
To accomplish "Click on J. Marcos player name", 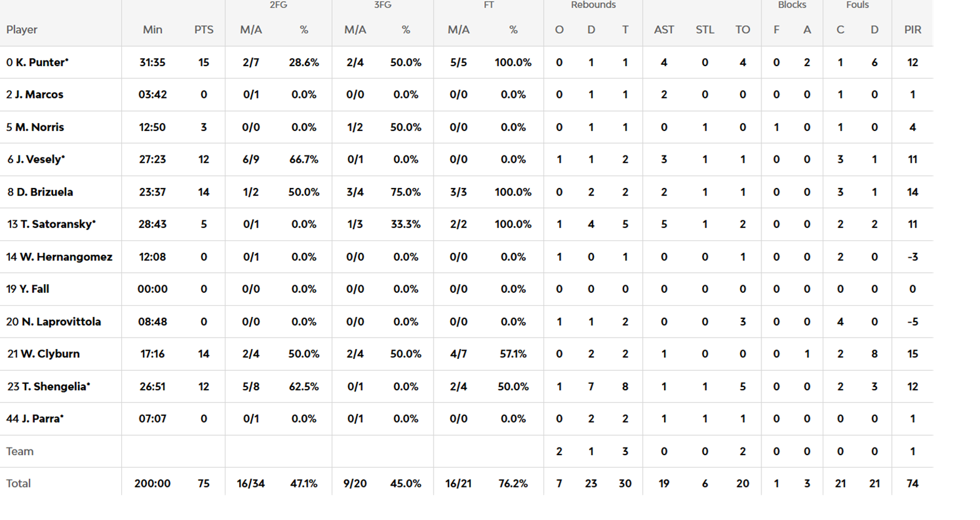I will pos(39,95).
